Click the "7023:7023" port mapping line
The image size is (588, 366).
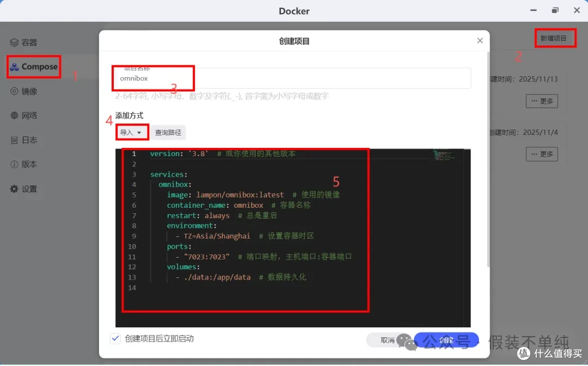click(264, 257)
